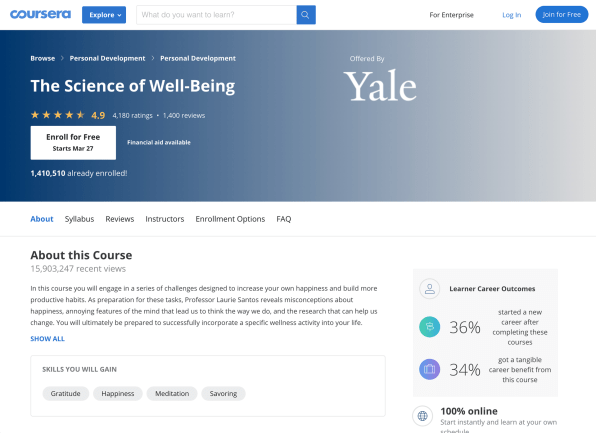Click the star rating icons
This screenshot has width=596, height=433.
(x=58, y=115)
